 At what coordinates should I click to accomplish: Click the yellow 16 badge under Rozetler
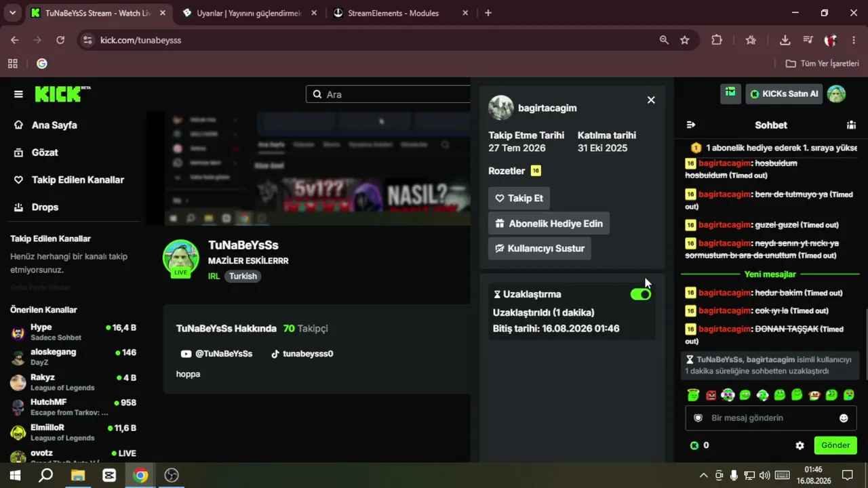click(x=536, y=171)
